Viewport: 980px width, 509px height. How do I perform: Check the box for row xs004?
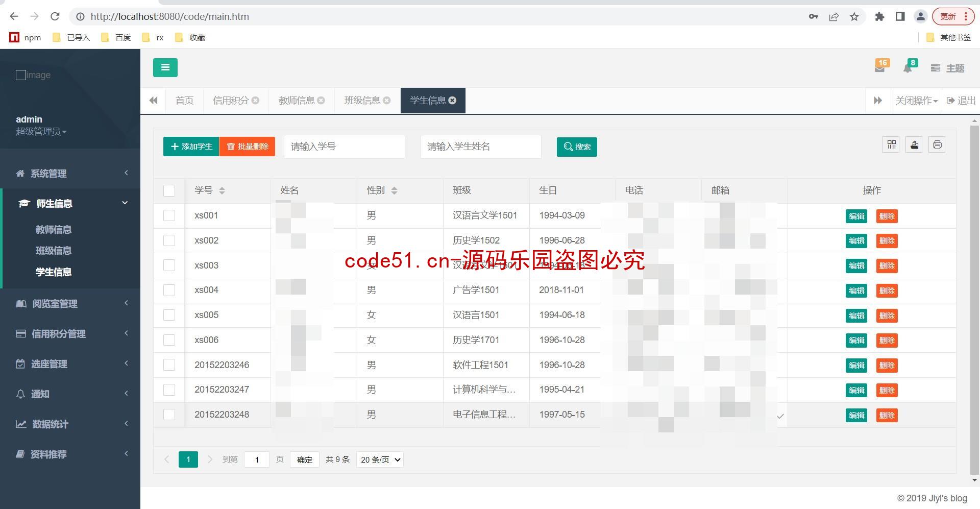(169, 290)
